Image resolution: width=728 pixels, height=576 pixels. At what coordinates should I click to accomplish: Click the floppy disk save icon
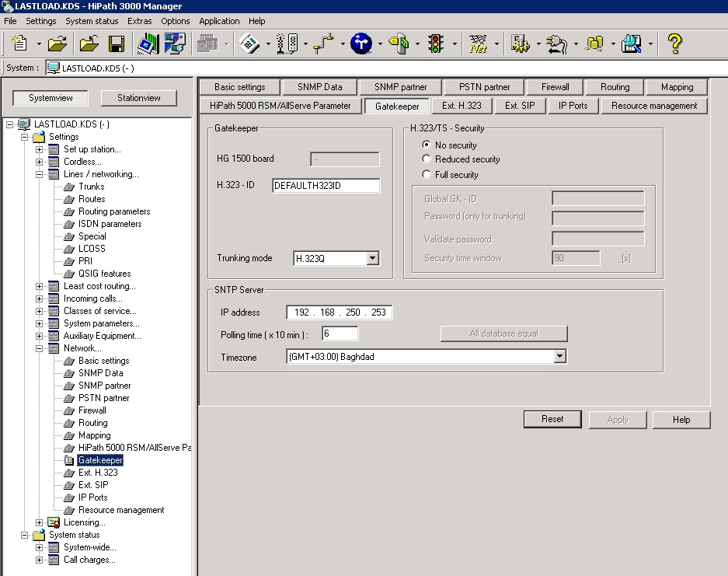pyautogui.click(x=116, y=44)
